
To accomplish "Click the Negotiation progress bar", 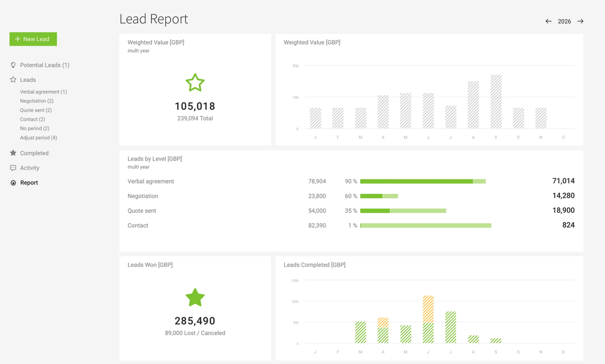I will point(379,196).
